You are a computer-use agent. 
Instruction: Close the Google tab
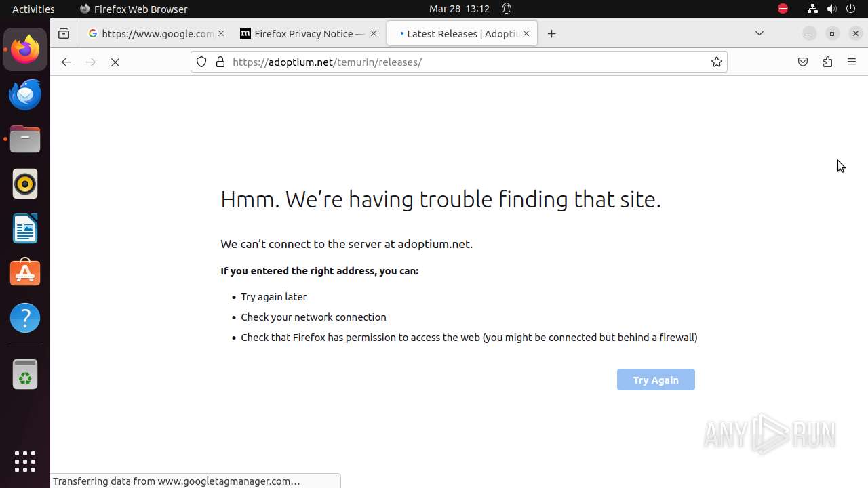[220, 33]
